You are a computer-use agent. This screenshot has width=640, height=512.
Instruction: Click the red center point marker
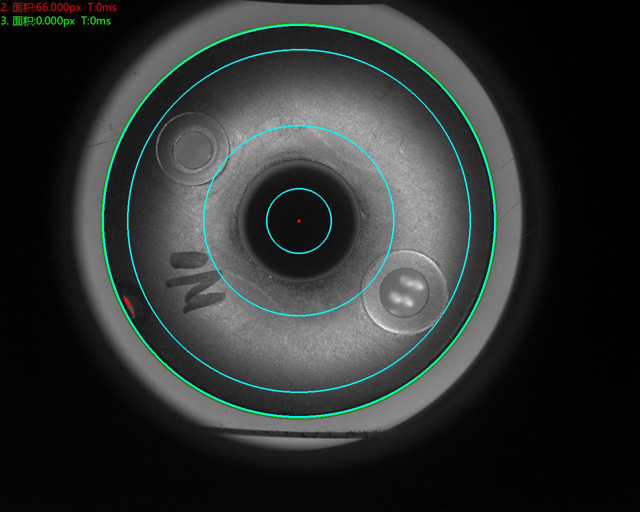(x=299, y=221)
